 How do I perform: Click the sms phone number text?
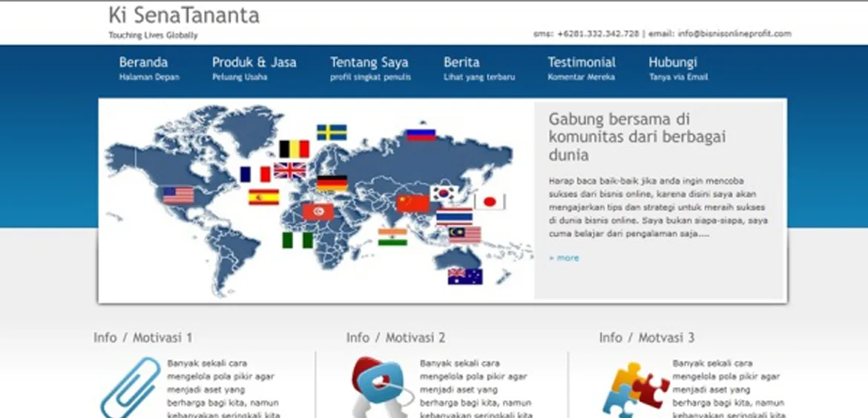tap(598, 33)
